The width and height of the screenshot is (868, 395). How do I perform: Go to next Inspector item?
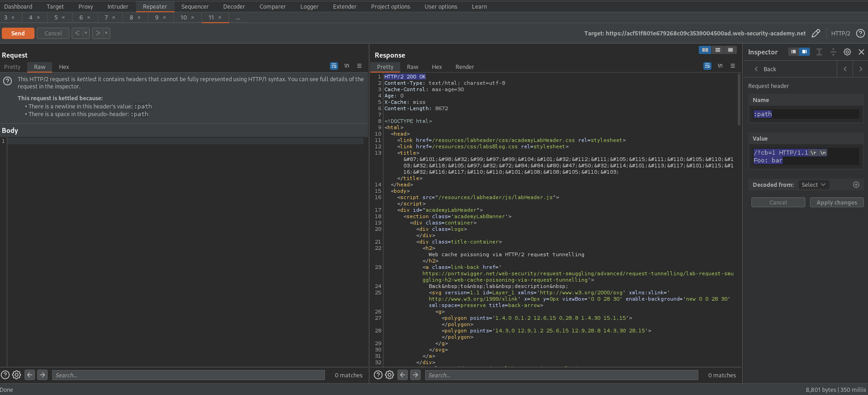860,69
